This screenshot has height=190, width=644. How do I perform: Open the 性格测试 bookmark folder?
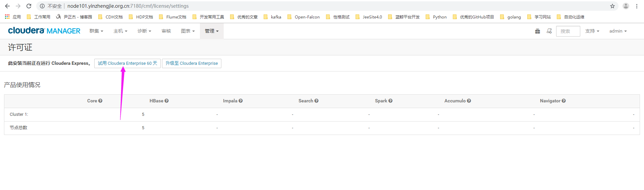(x=338, y=17)
